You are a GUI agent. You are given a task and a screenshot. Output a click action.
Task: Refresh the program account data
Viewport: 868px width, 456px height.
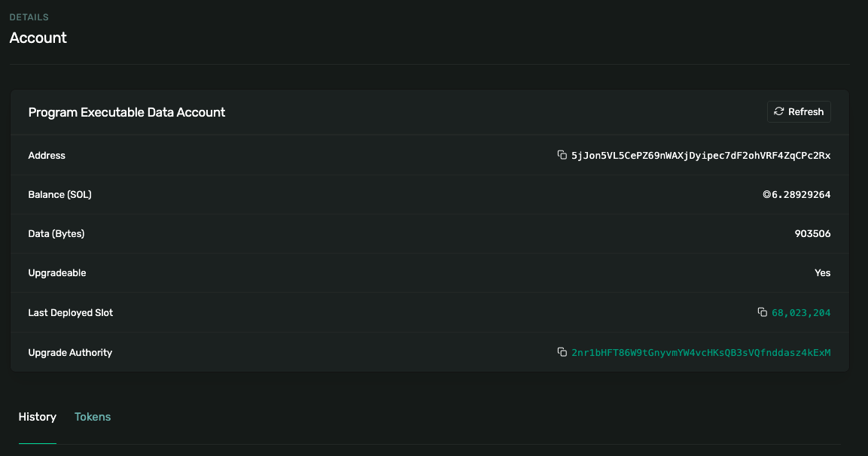(x=799, y=111)
